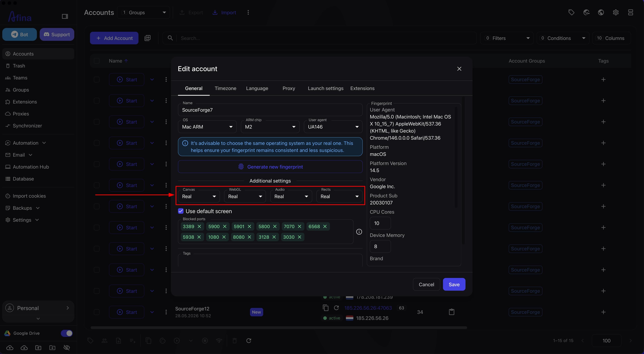This screenshot has width=644, height=354.
Task: Click Generate new fingerprint
Action: coord(270,167)
